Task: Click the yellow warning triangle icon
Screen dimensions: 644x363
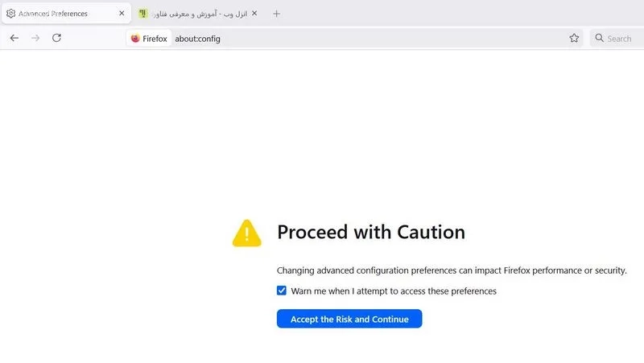Action: 247,233
